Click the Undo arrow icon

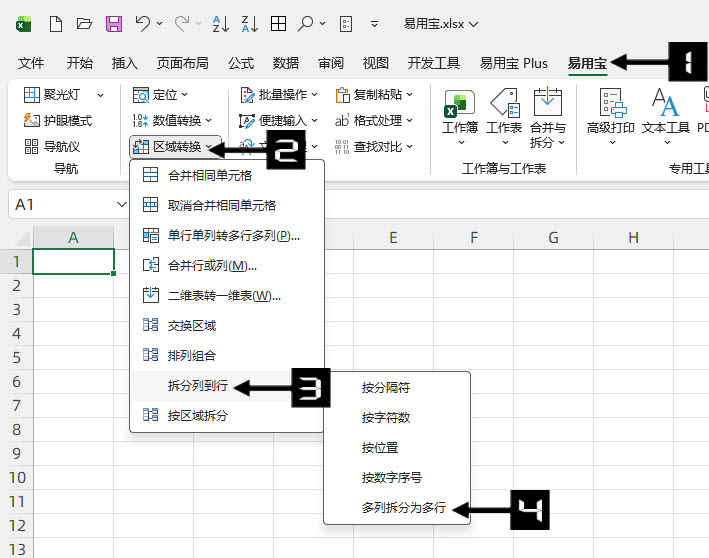click(143, 23)
